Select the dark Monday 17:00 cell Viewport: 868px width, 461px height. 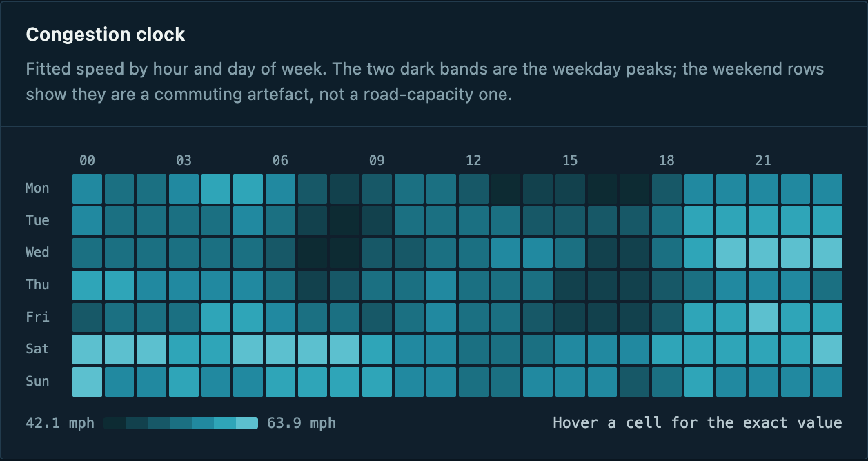634,188
